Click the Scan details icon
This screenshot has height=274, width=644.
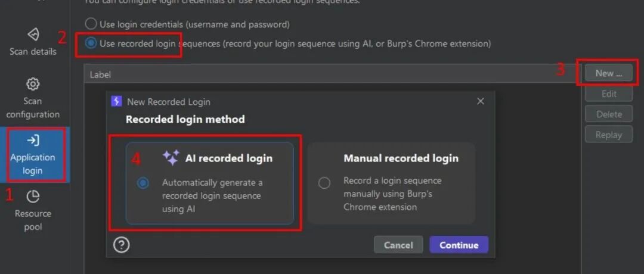pyautogui.click(x=33, y=34)
